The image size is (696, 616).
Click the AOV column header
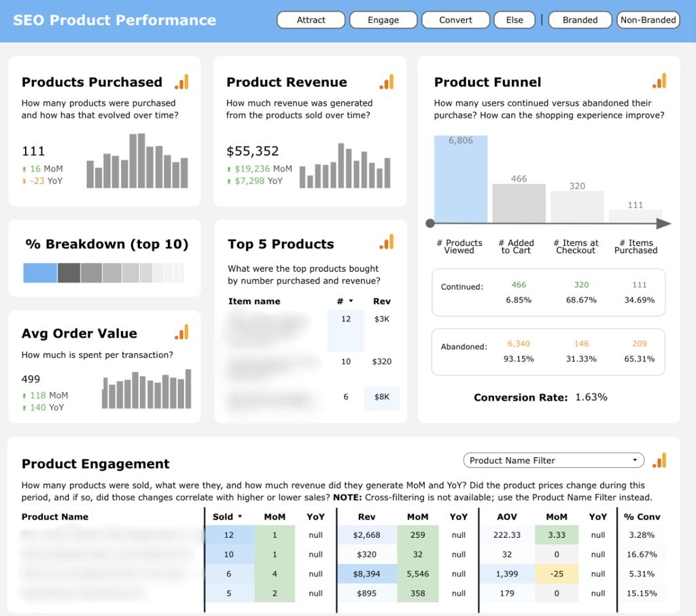pyautogui.click(x=507, y=517)
